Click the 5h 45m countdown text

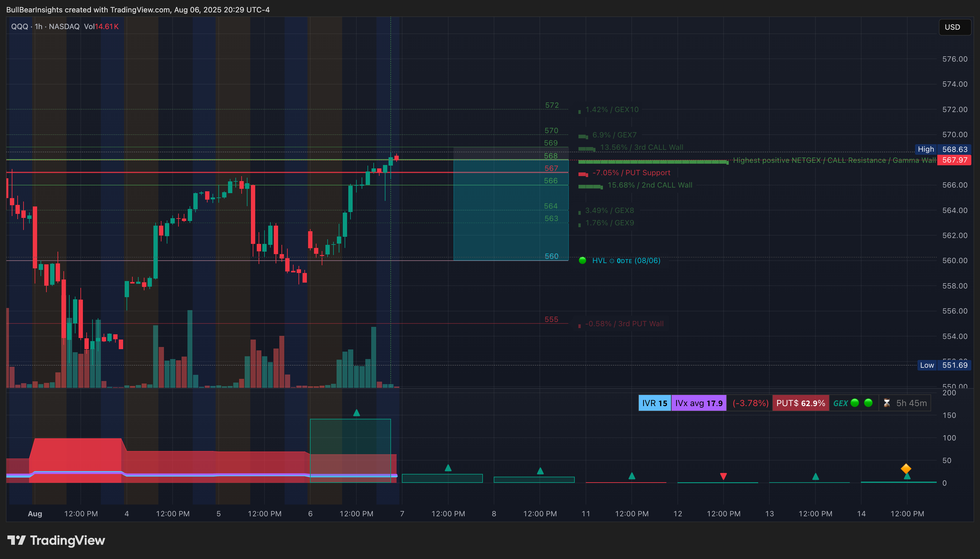(911, 403)
